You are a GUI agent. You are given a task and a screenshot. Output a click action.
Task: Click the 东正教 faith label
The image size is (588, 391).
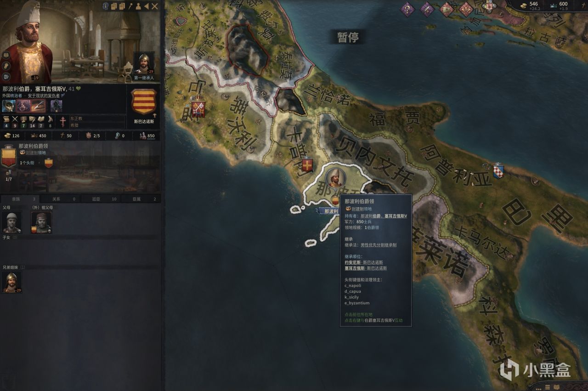[x=77, y=119]
